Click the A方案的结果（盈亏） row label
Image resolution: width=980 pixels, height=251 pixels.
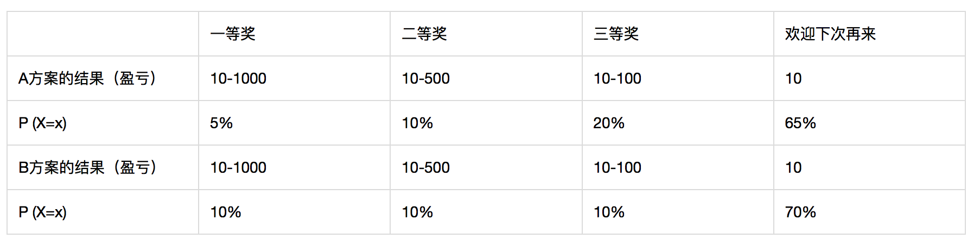click(88, 79)
